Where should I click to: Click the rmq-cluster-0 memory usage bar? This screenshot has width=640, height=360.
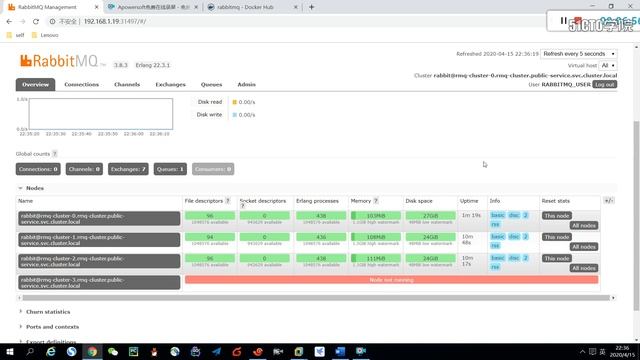click(376, 216)
